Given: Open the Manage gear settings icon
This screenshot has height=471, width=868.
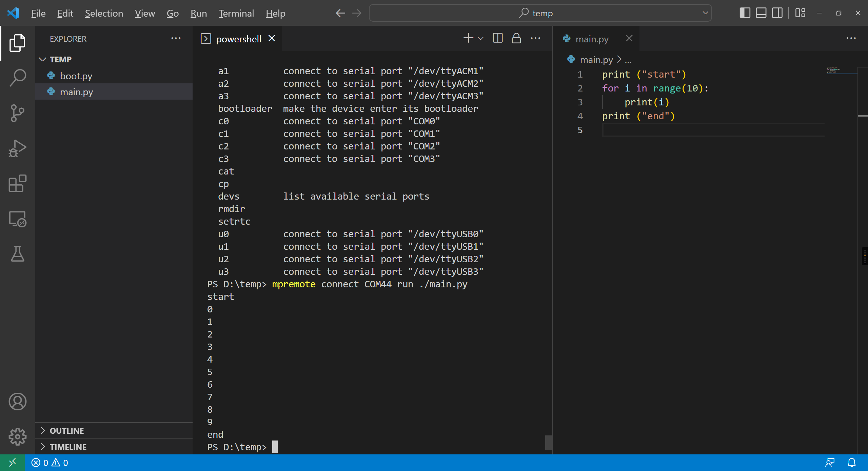Looking at the screenshot, I should (17, 437).
